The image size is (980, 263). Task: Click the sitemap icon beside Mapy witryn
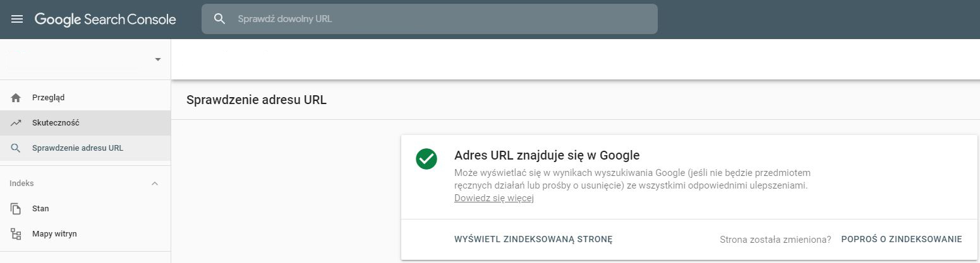tap(16, 234)
